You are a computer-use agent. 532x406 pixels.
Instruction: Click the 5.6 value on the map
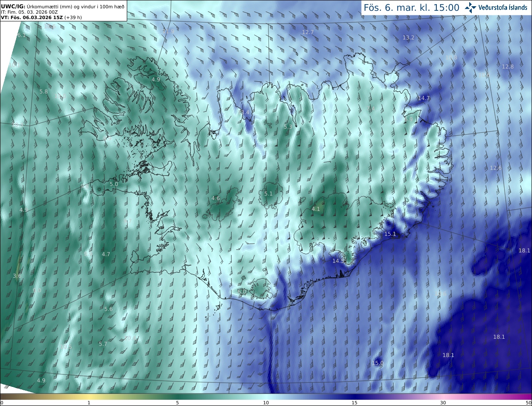coord(108,309)
